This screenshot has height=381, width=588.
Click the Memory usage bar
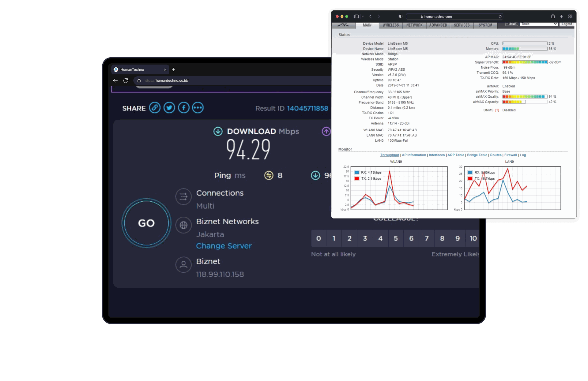tap(525, 49)
